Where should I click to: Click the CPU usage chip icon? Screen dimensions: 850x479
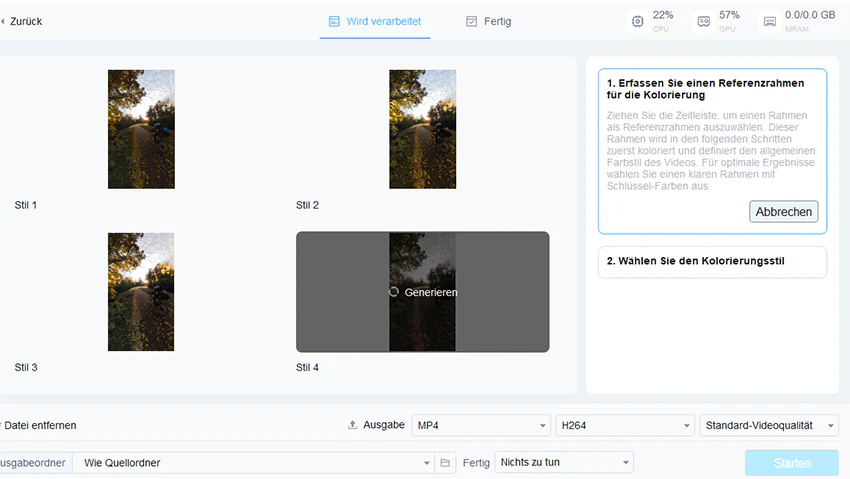[638, 21]
